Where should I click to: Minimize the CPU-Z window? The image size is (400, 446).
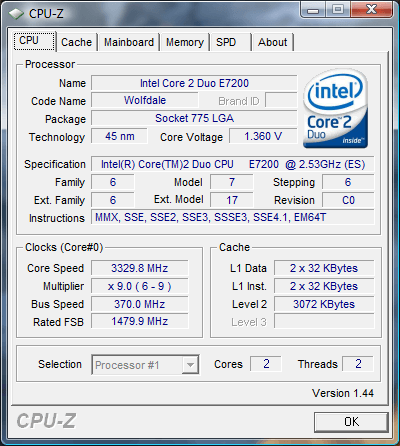(x=313, y=10)
